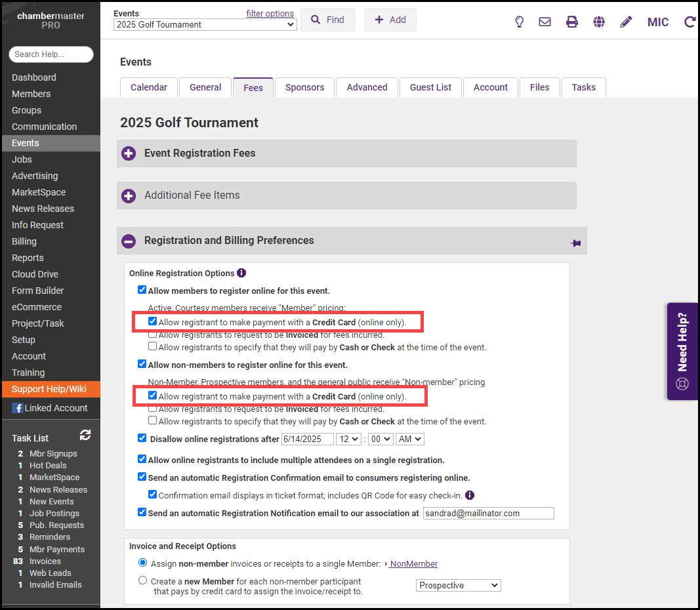Click the refresh arrow icon at top right
The height and width of the screenshot is (610, 700).
coord(690,22)
